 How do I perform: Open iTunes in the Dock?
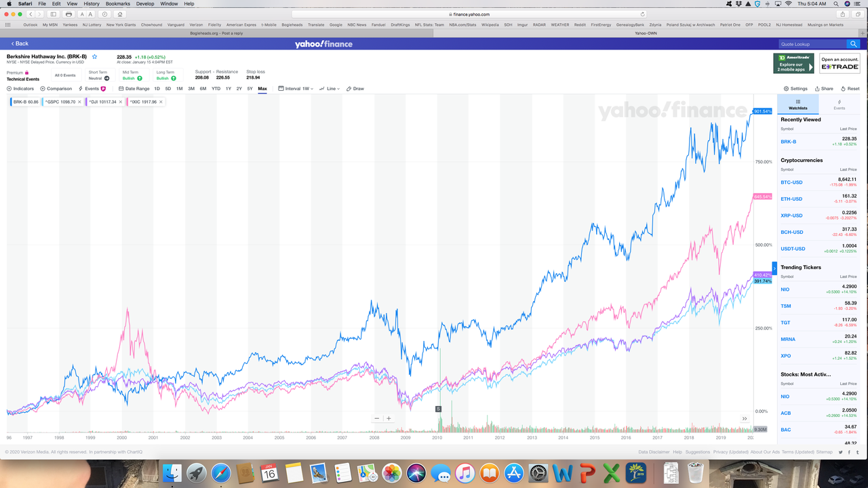coord(465,472)
